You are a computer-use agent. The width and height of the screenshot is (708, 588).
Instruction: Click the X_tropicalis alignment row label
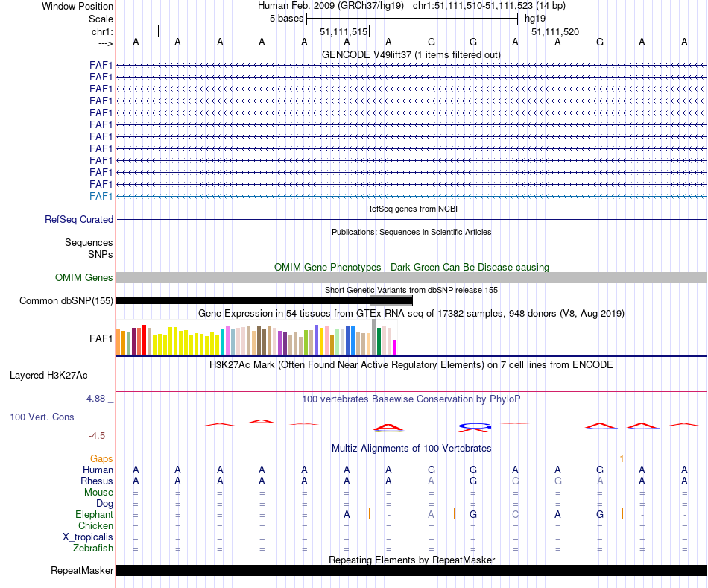click(88, 537)
